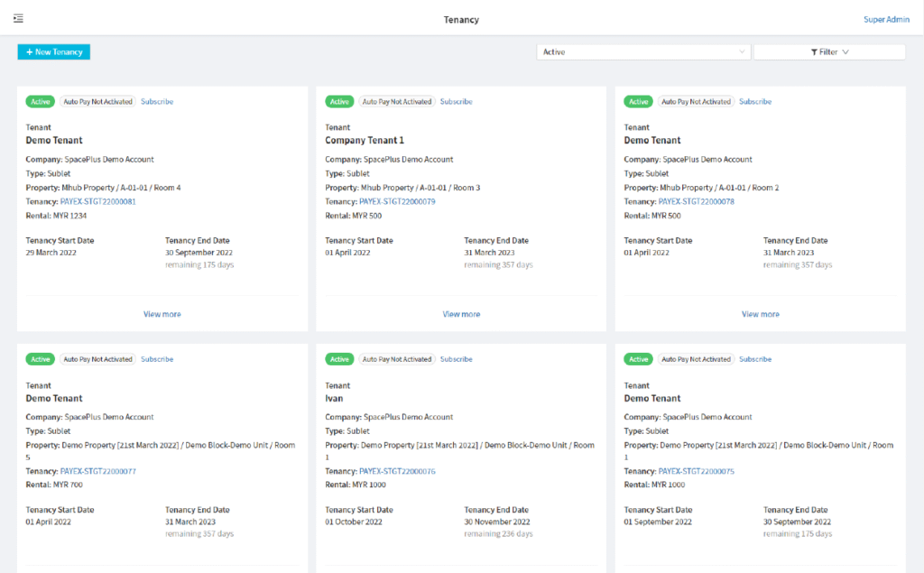Open the Super Admin user menu
The width and height of the screenshot is (924, 573).
tap(886, 20)
